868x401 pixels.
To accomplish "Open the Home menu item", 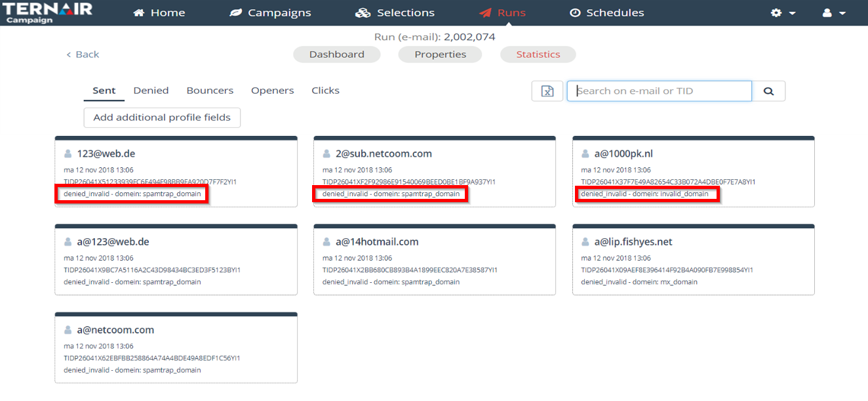I will pos(159,12).
